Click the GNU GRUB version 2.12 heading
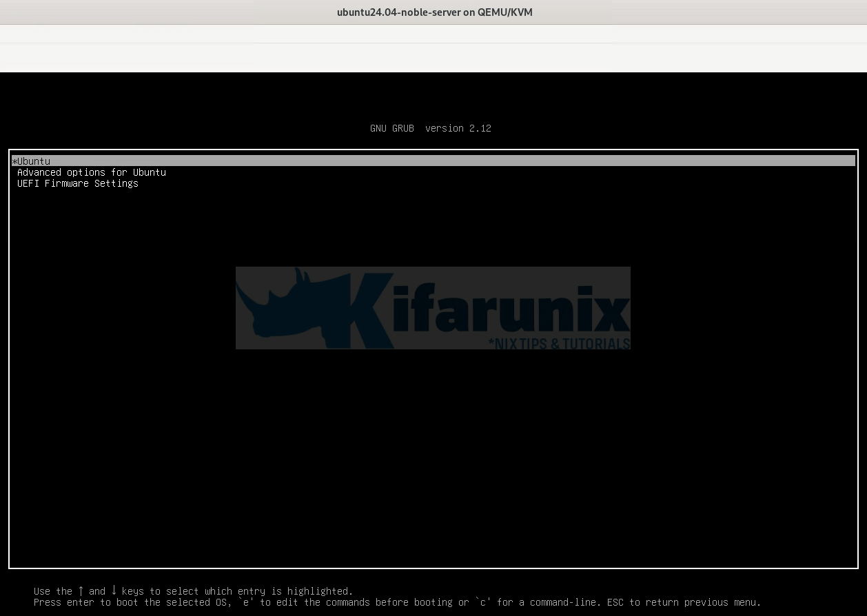The height and width of the screenshot is (616, 867). [x=431, y=128]
